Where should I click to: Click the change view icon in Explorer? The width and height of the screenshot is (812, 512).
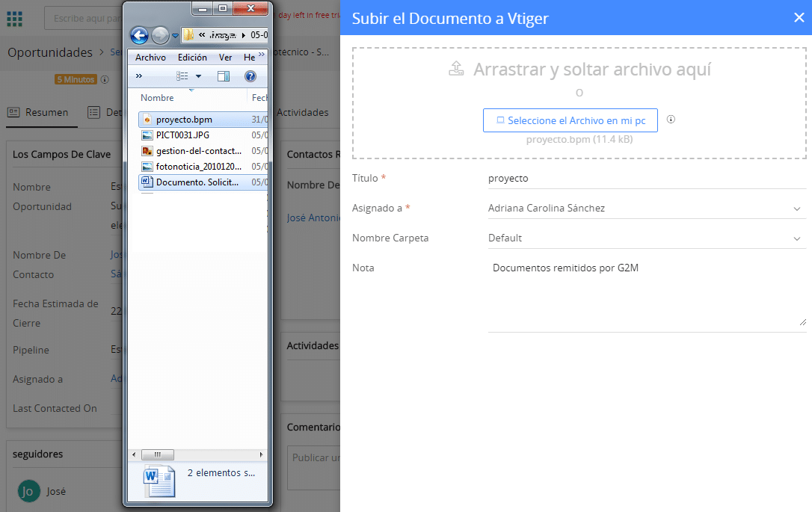tap(182, 76)
